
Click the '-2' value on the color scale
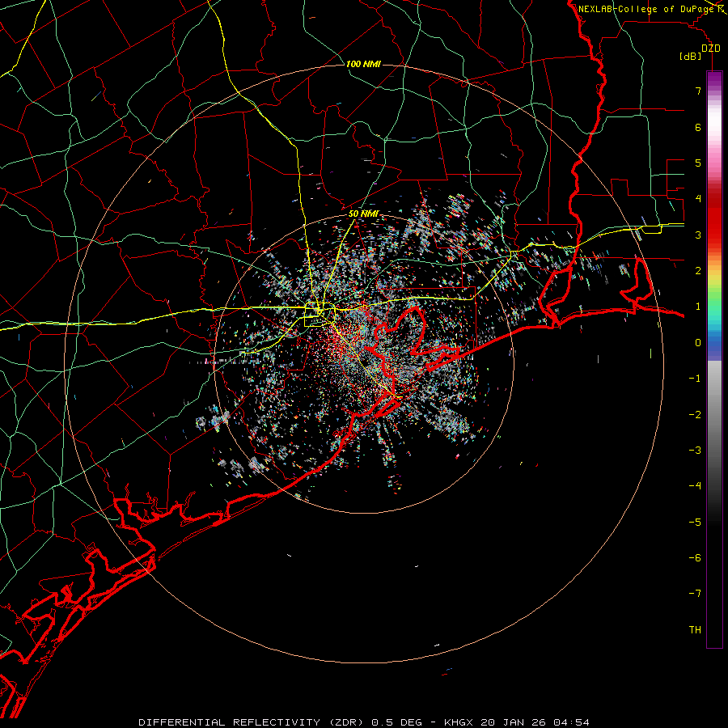(x=695, y=415)
